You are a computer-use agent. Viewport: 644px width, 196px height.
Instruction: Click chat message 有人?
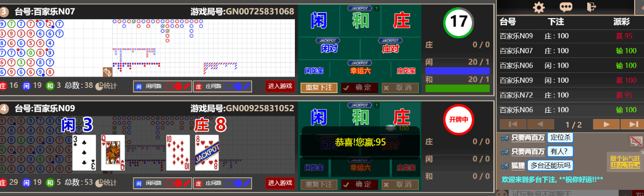[x=560, y=152]
